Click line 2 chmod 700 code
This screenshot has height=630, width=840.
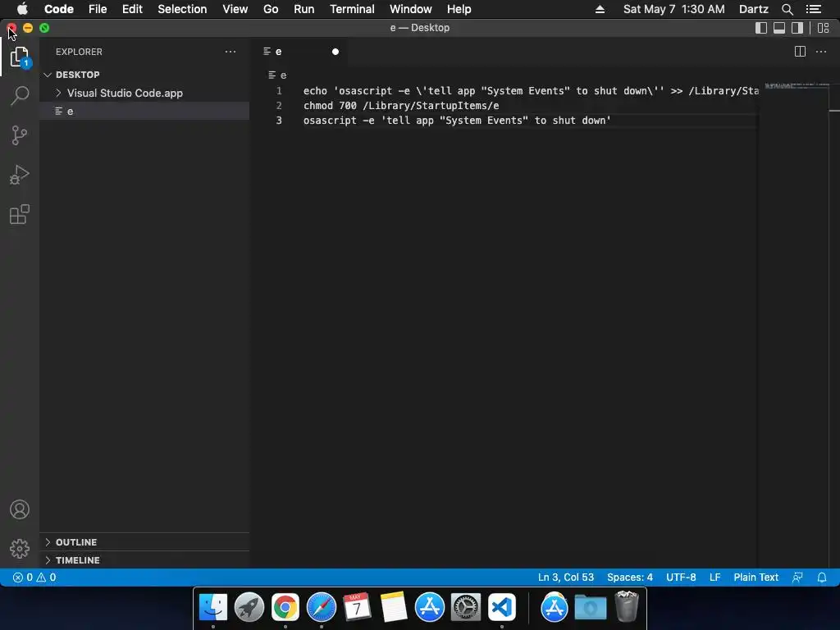point(401,106)
